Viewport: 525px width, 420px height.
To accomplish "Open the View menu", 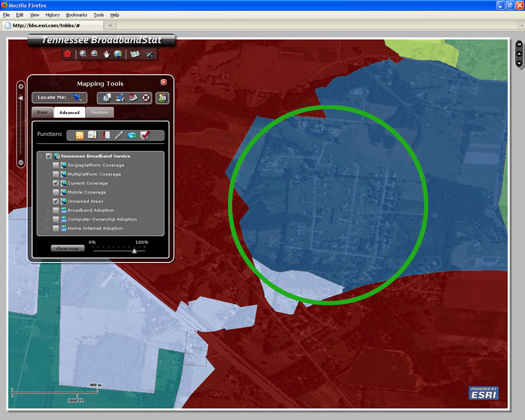I will 34,15.
